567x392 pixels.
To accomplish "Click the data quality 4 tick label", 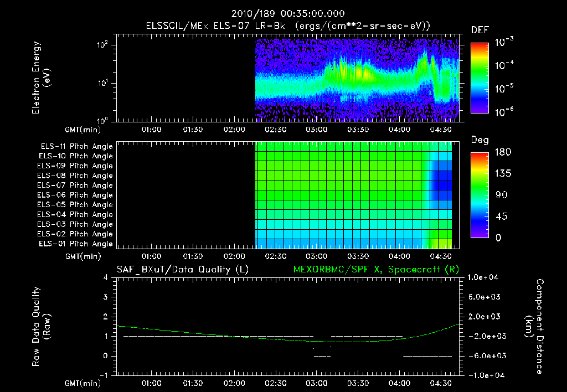I will pos(105,278).
